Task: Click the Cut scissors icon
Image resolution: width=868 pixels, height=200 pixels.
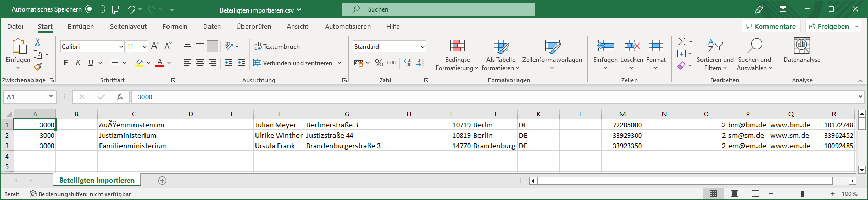Action: [x=38, y=42]
